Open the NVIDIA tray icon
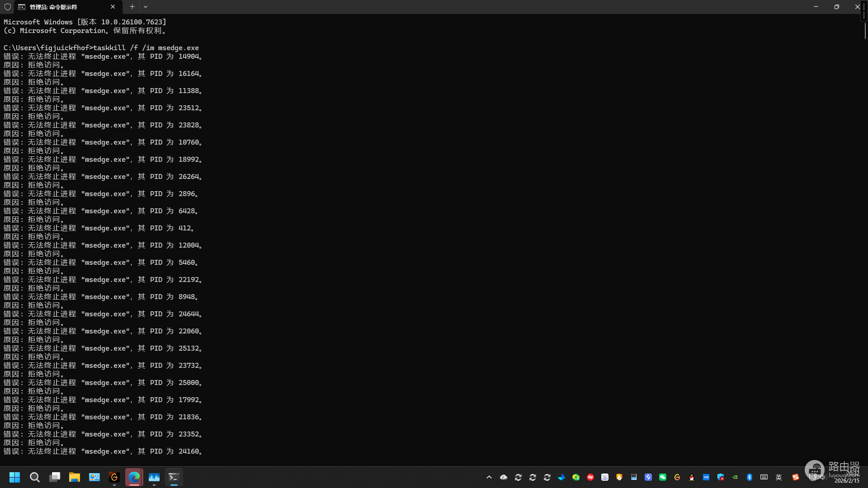Viewport: 868px width, 488px height. pos(735,477)
